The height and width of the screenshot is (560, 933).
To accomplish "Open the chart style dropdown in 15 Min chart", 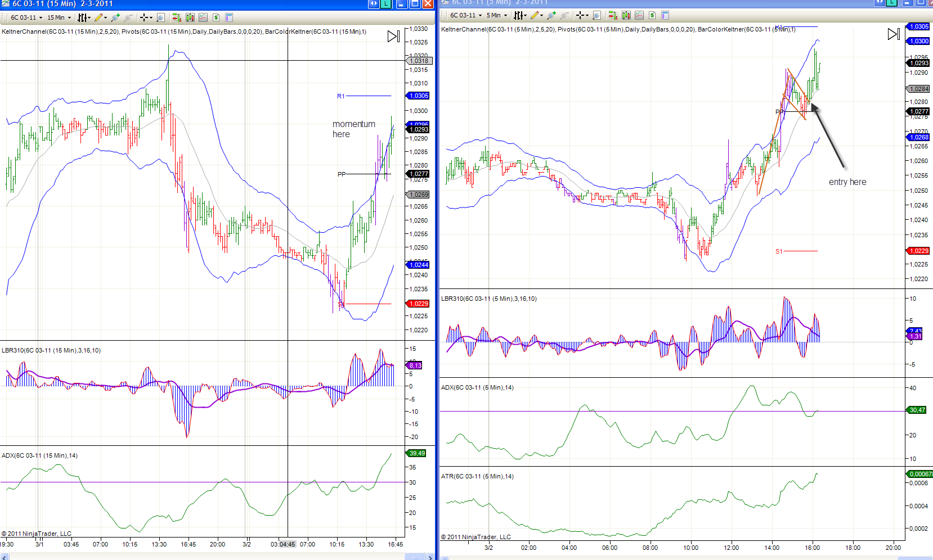I will point(84,17).
